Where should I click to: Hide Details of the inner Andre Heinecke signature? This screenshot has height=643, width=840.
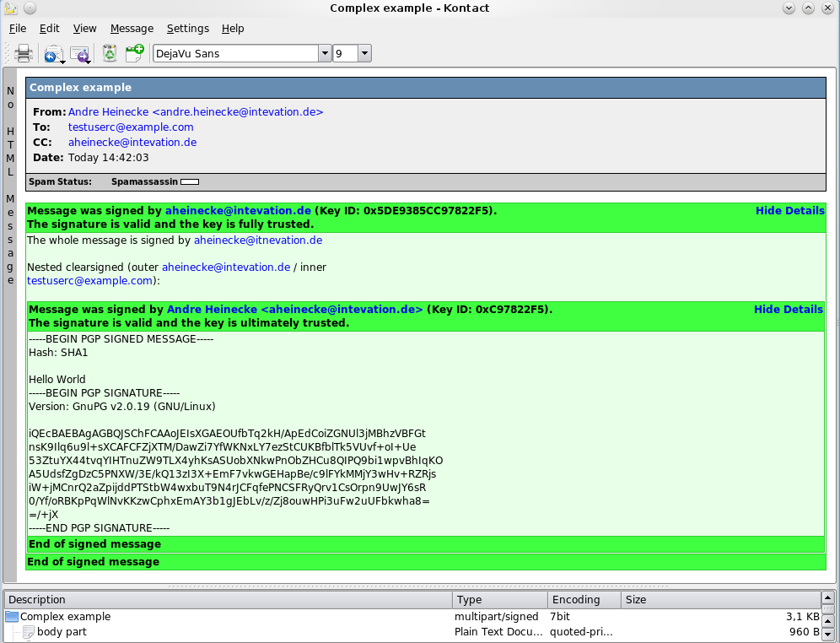(788, 309)
